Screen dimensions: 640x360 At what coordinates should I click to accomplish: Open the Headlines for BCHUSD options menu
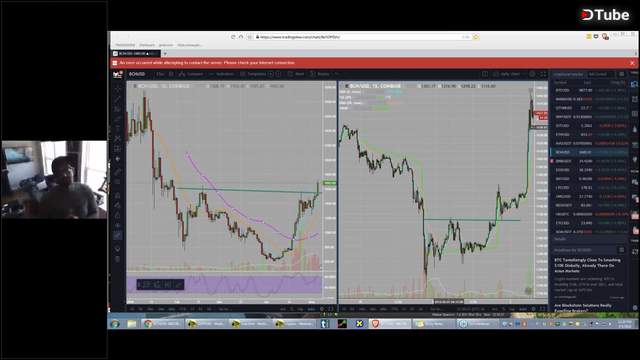[x=621, y=250]
